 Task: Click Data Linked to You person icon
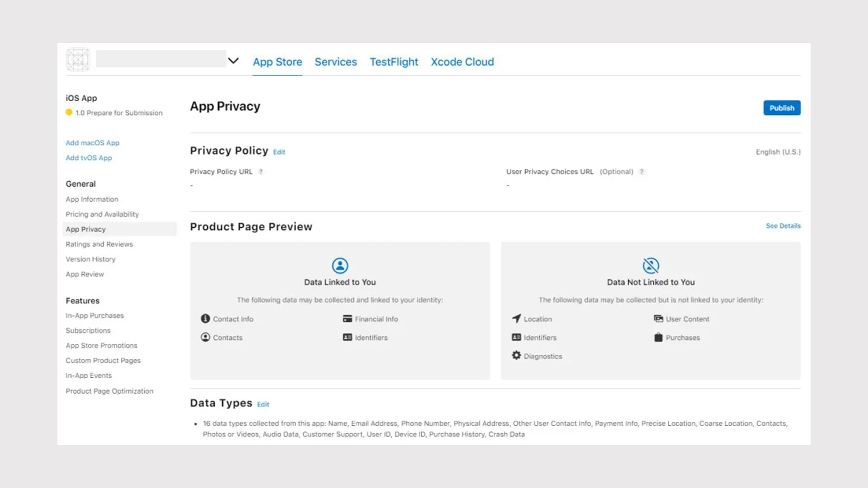click(x=340, y=266)
